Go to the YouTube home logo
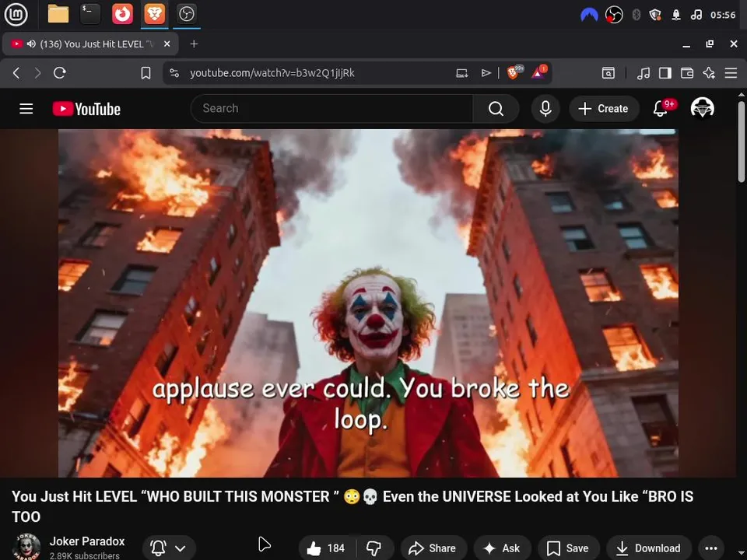 [x=86, y=109]
